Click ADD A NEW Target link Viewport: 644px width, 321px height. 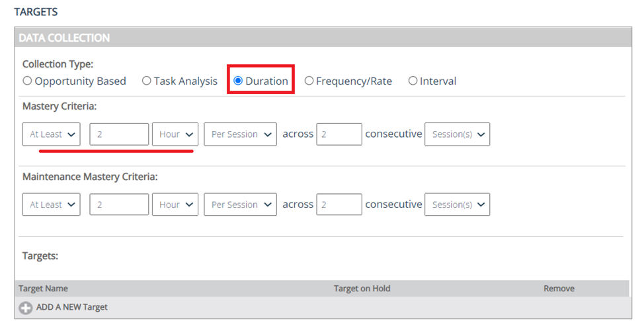(x=71, y=308)
